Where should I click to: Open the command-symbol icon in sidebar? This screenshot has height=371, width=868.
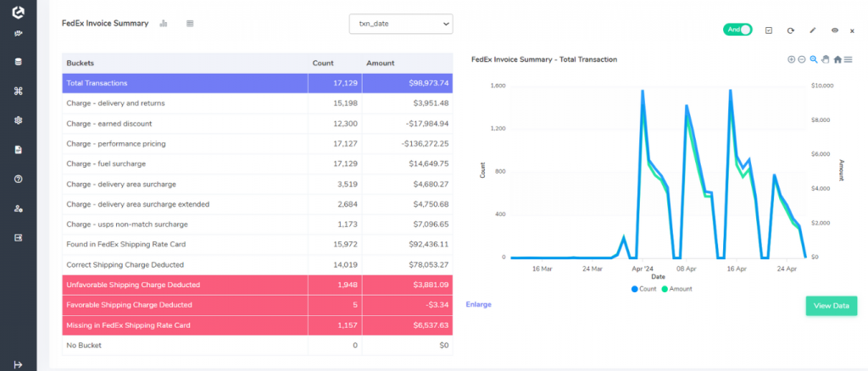click(19, 91)
